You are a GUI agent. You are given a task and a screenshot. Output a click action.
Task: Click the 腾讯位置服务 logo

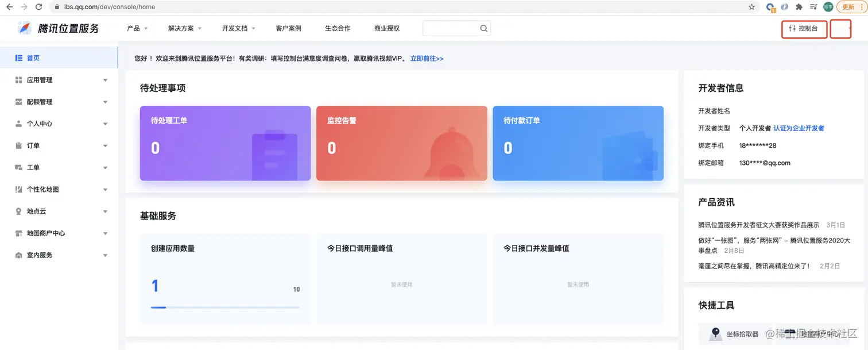pyautogui.click(x=59, y=28)
